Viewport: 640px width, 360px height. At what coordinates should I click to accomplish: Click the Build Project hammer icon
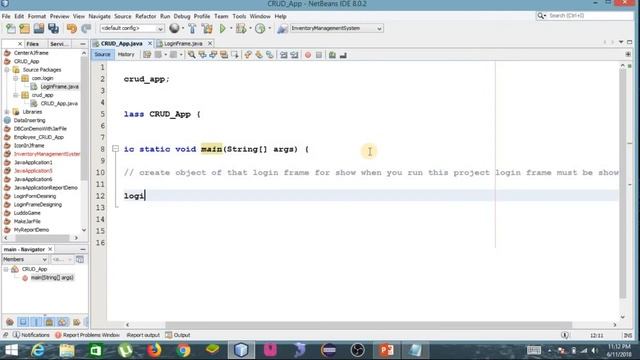coord(192,29)
